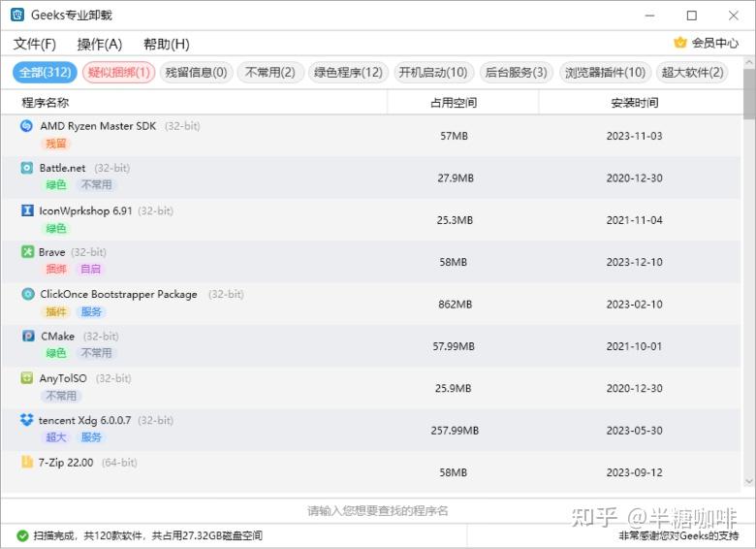Image resolution: width=756 pixels, height=549 pixels.
Task: Click the Battle.net program icon
Action: point(27,168)
